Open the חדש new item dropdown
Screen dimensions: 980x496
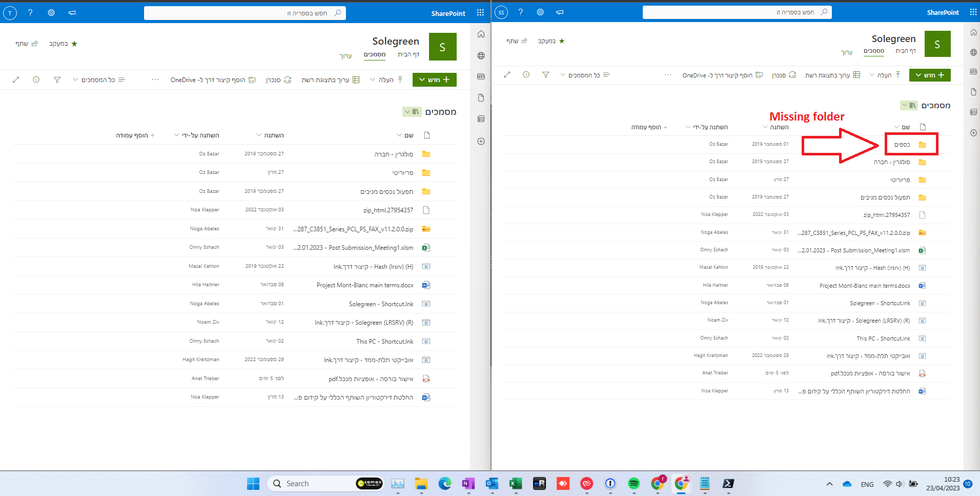tap(434, 80)
